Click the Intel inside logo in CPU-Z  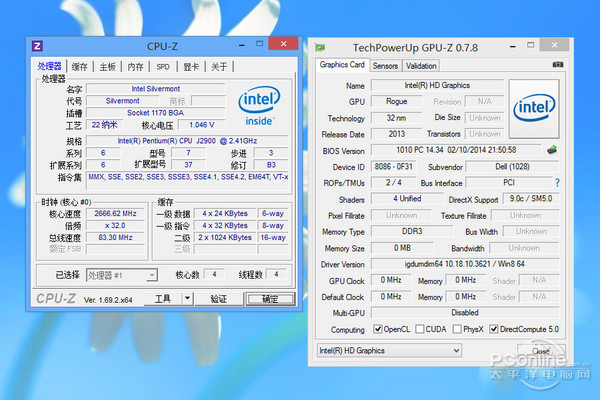click(259, 105)
